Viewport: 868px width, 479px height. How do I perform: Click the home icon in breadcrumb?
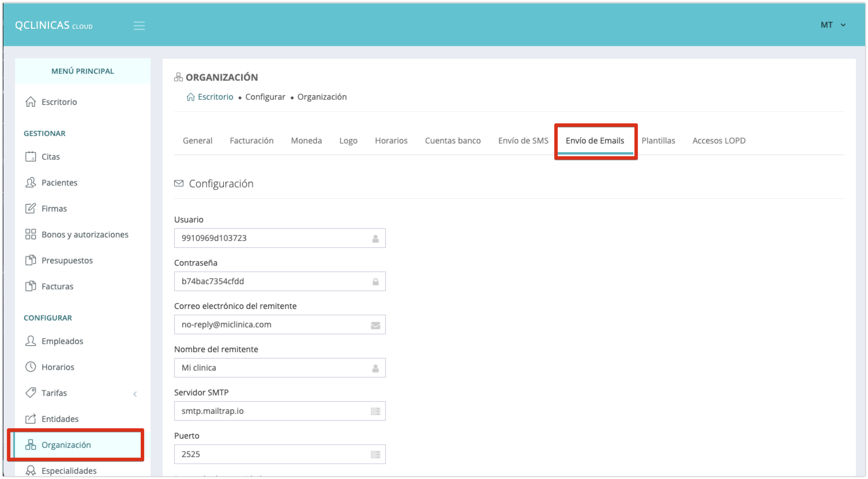point(191,97)
